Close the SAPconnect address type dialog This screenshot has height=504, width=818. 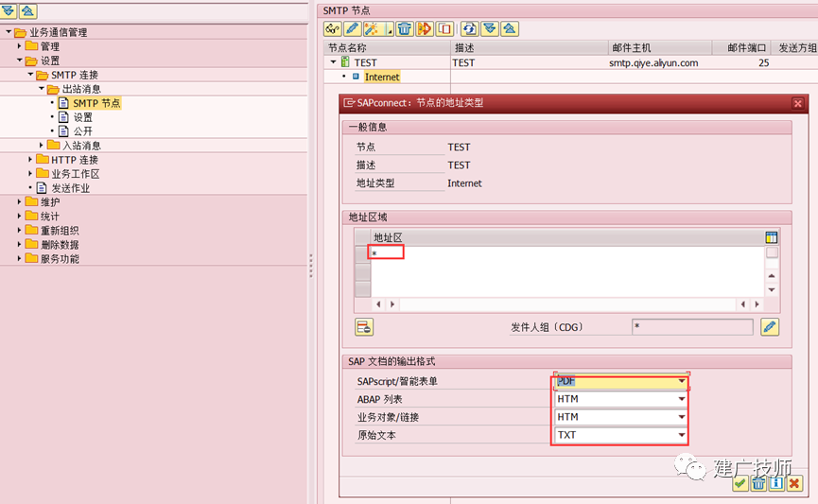[x=797, y=103]
